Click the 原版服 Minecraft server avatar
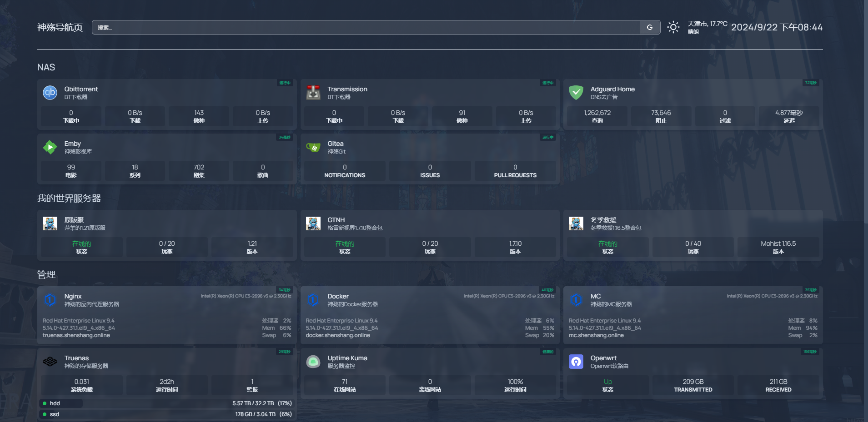The height and width of the screenshot is (422, 868). (50, 223)
